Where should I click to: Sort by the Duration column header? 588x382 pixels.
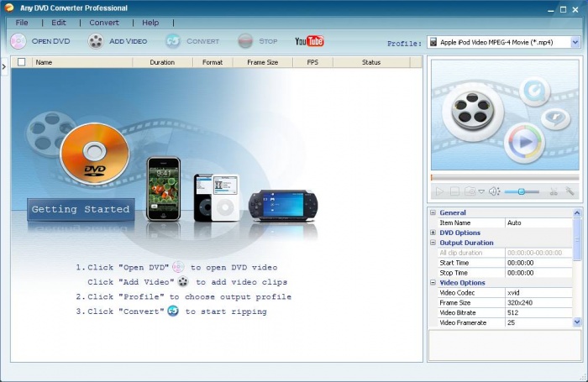point(162,62)
